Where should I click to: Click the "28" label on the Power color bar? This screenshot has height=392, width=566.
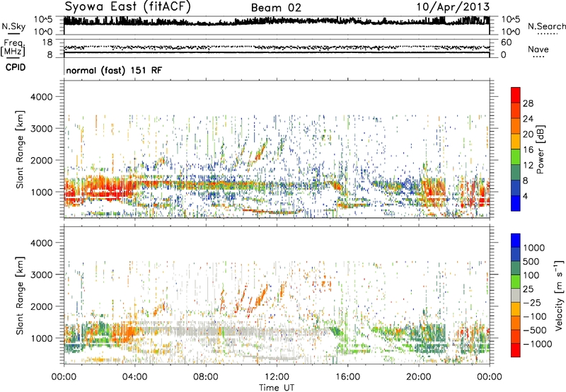tap(528, 103)
